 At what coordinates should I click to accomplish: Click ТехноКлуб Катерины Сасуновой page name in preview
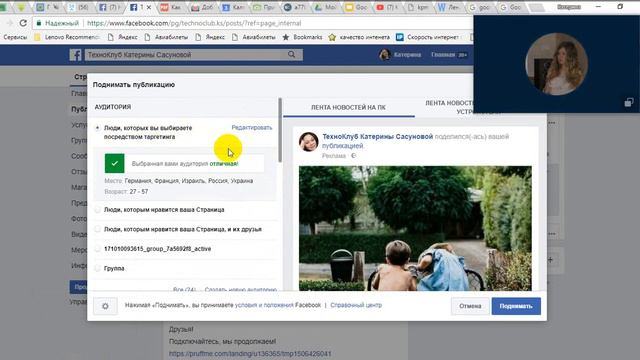tap(378, 136)
